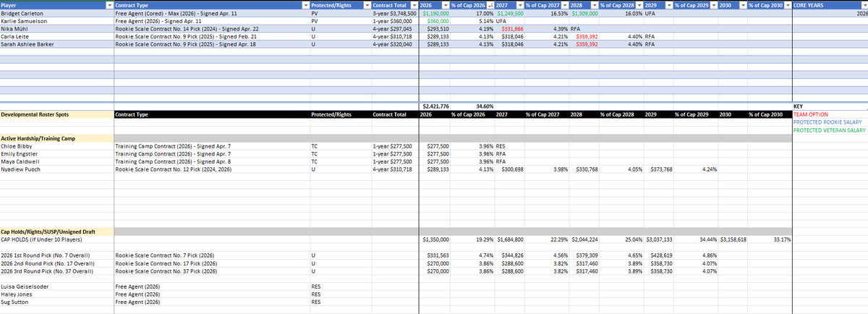Screen dimensions: 868x314
Task: Open the Contract Total header filter dropdown
Action: 414,5
